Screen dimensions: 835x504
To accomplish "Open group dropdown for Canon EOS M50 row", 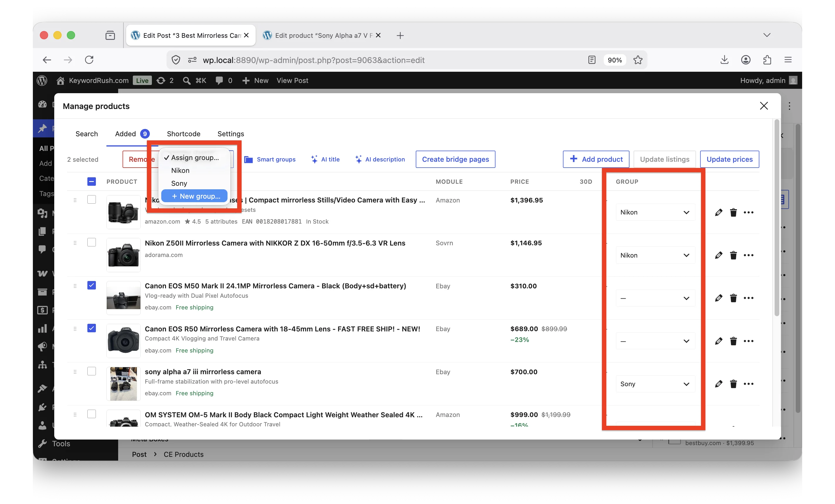I will click(x=655, y=298).
